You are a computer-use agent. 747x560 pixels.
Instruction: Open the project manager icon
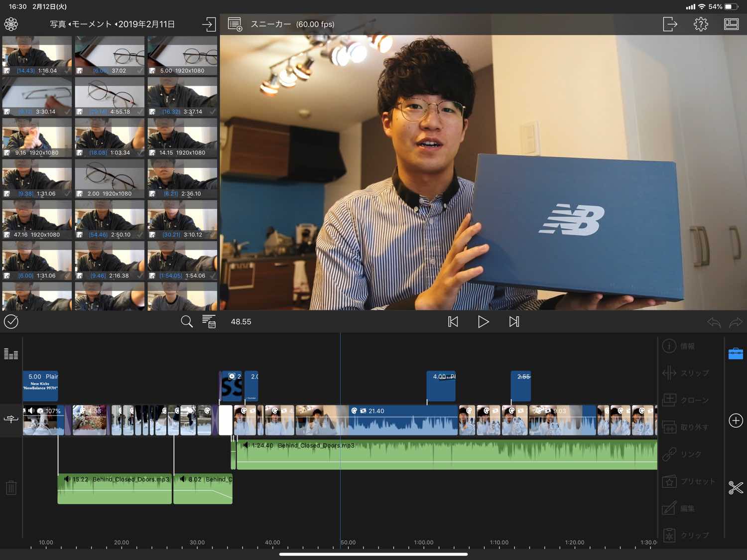[235, 24]
